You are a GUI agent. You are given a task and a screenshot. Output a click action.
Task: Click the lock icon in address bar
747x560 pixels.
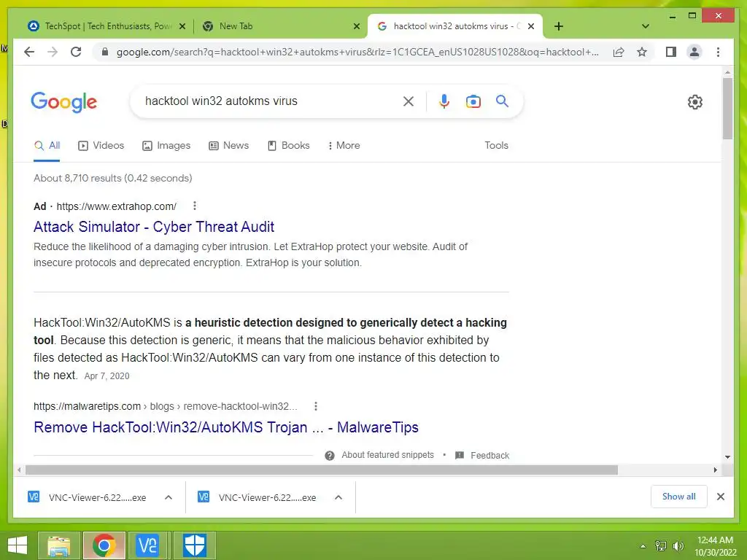pos(105,52)
